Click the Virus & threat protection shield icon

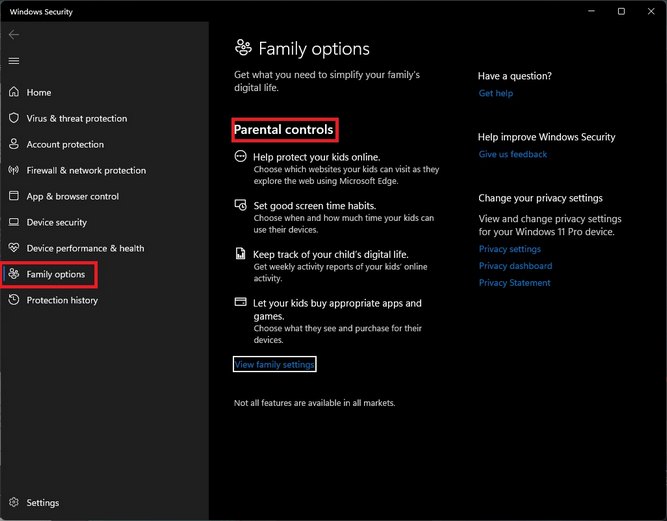pyautogui.click(x=14, y=118)
